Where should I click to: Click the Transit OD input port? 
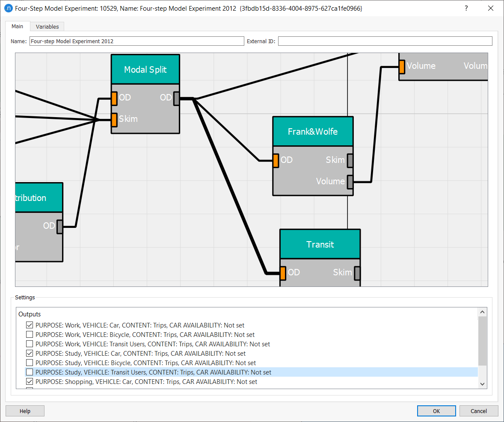[x=283, y=273]
